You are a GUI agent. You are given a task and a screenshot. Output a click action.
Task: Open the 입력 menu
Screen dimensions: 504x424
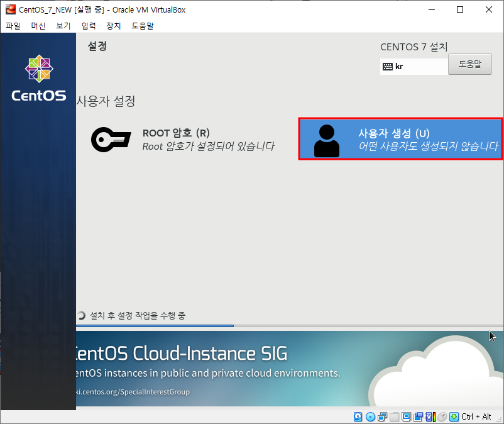[88, 26]
